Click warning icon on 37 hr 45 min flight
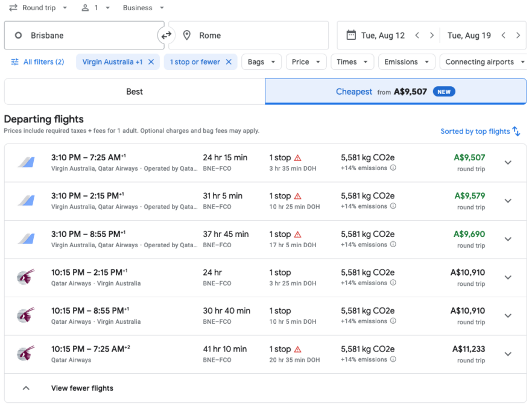Image resolution: width=532 pixels, height=407 pixels. tap(297, 235)
